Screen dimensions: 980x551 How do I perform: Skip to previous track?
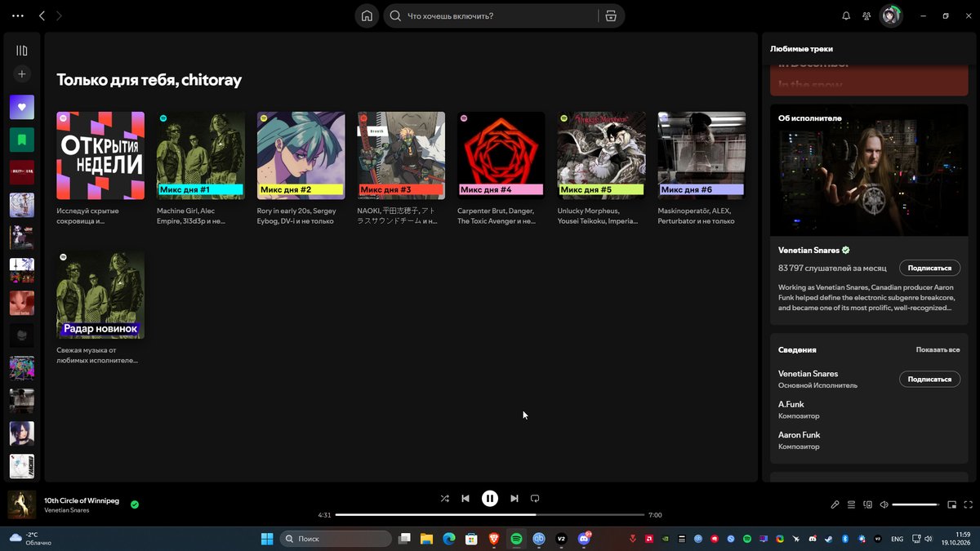pyautogui.click(x=465, y=498)
